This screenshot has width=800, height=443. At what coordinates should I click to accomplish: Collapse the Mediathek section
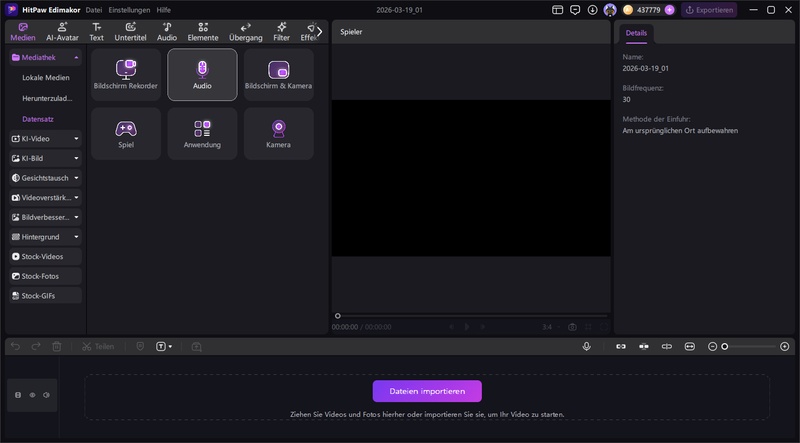pyautogui.click(x=76, y=58)
